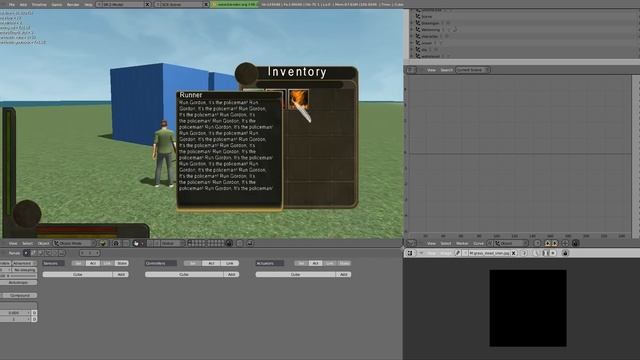Click the Runner dialog title
Viewport: 640px width, 360px height.
(191, 95)
